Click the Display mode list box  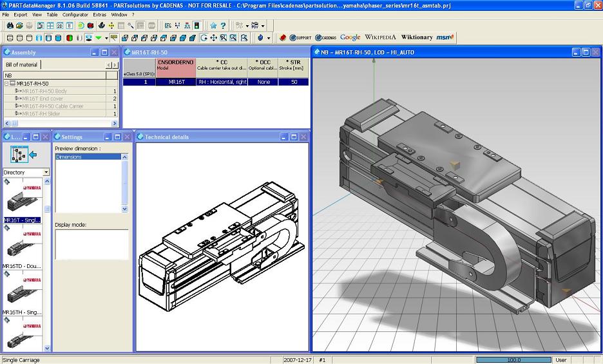pos(91,244)
